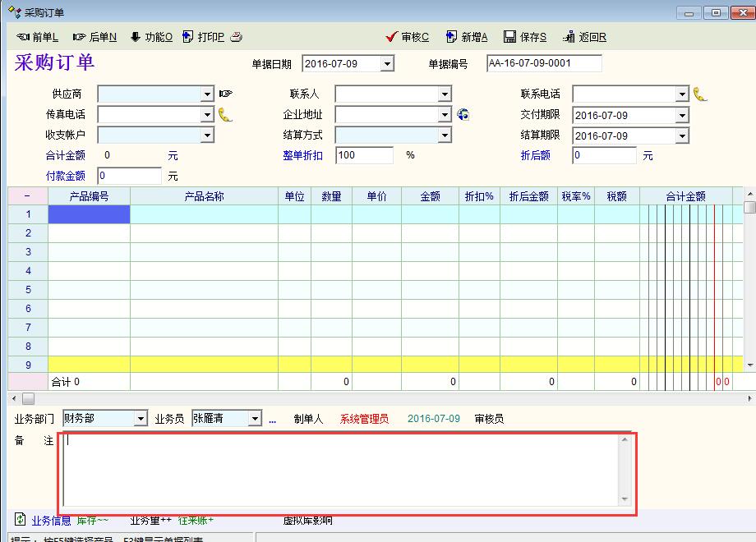Expand the 供应商 supplier dropdown
The image size is (756, 542).
tap(207, 94)
